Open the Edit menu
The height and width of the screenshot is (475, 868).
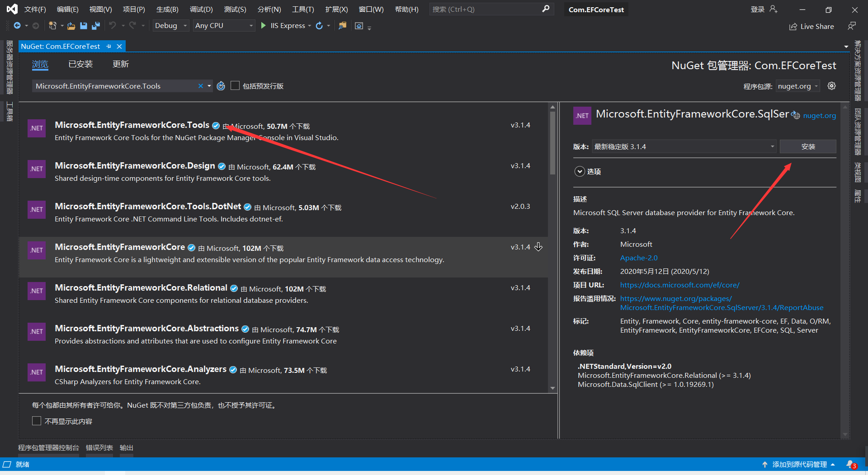click(x=68, y=9)
